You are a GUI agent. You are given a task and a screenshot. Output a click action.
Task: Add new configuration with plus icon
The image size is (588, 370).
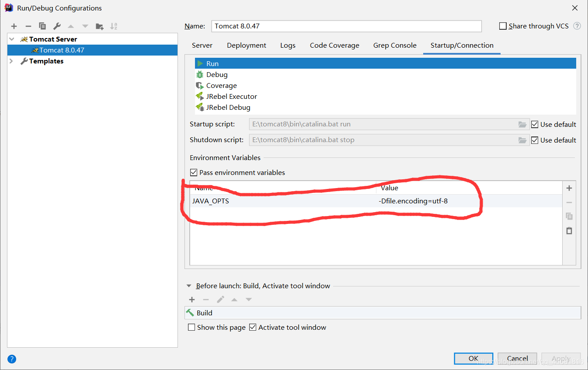[14, 26]
